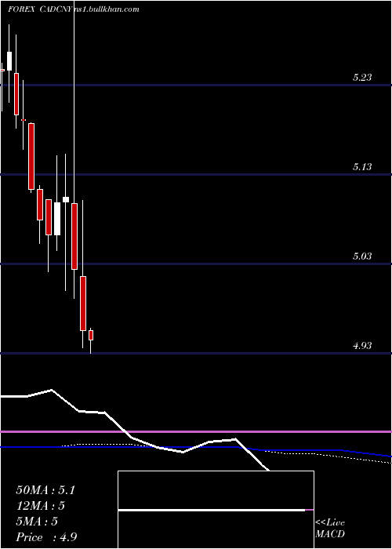
Task: Click the 5.13 price level label
Action: [362, 167]
